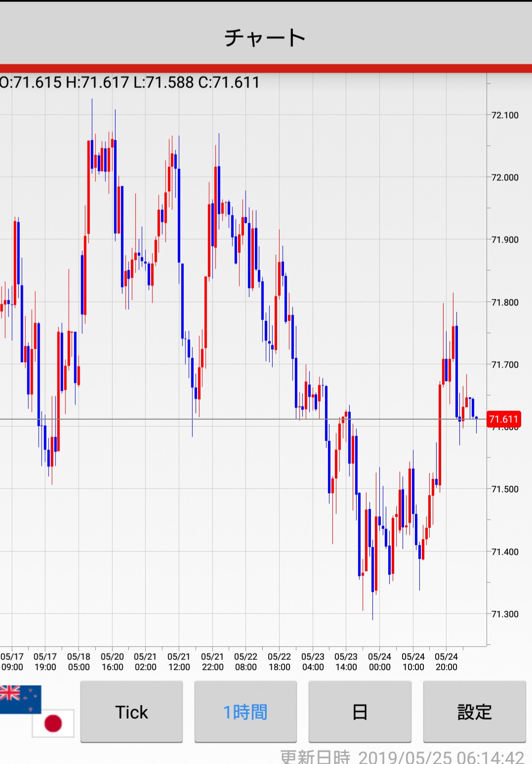Tap the チャート header title
The height and width of the screenshot is (764, 532).
pyautogui.click(x=266, y=38)
